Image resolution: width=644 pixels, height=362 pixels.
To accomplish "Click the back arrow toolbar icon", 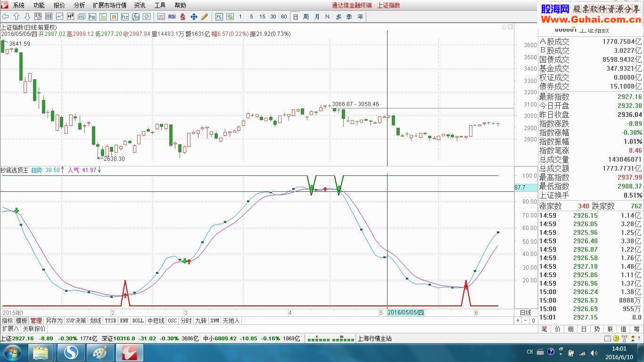I will click(x=5, y=16).
